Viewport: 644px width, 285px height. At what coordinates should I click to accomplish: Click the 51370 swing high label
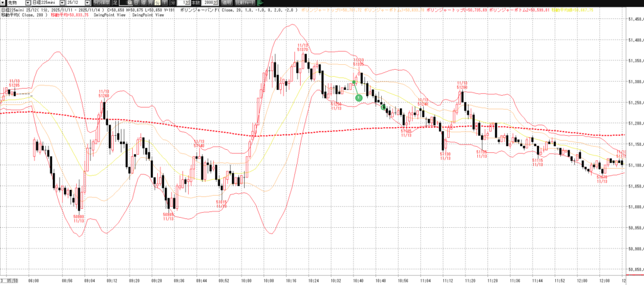point(303,48)
